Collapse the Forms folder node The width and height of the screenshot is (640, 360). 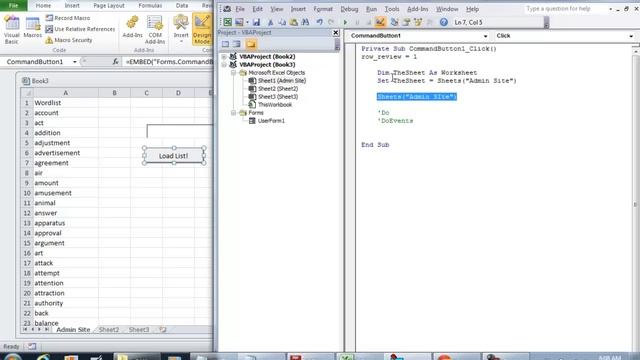[233, 113]
